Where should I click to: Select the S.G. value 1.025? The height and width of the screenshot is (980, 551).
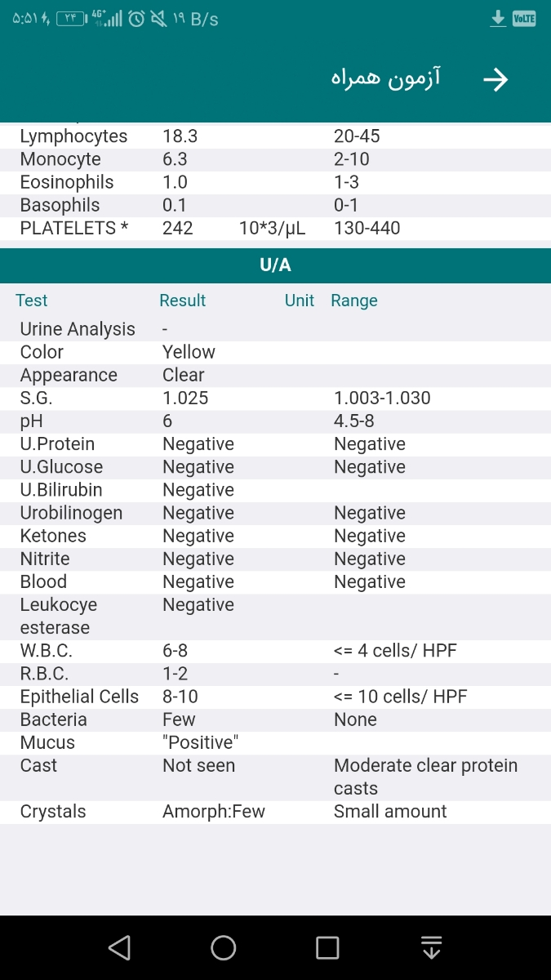pyautogui.click(x=185, y=398)
